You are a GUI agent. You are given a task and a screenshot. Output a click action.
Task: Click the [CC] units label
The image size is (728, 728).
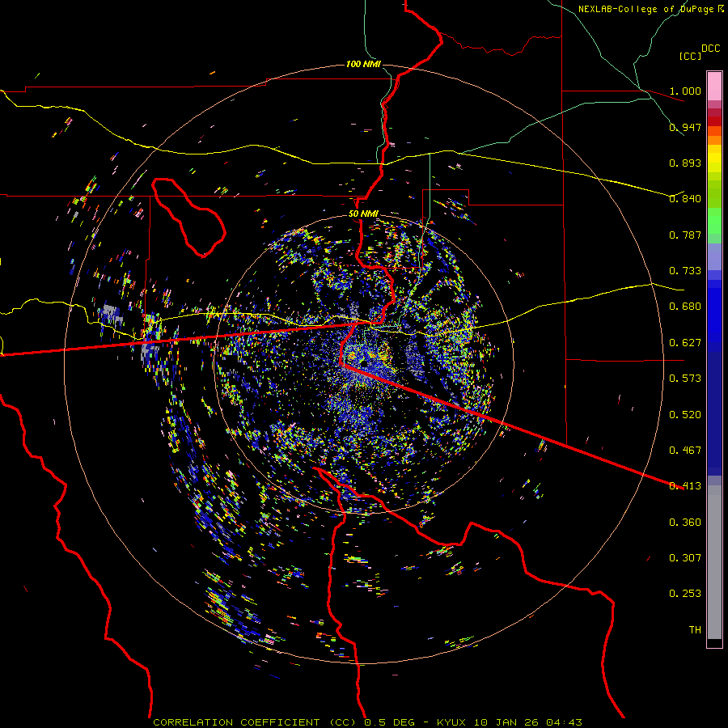tap(691, 56)
